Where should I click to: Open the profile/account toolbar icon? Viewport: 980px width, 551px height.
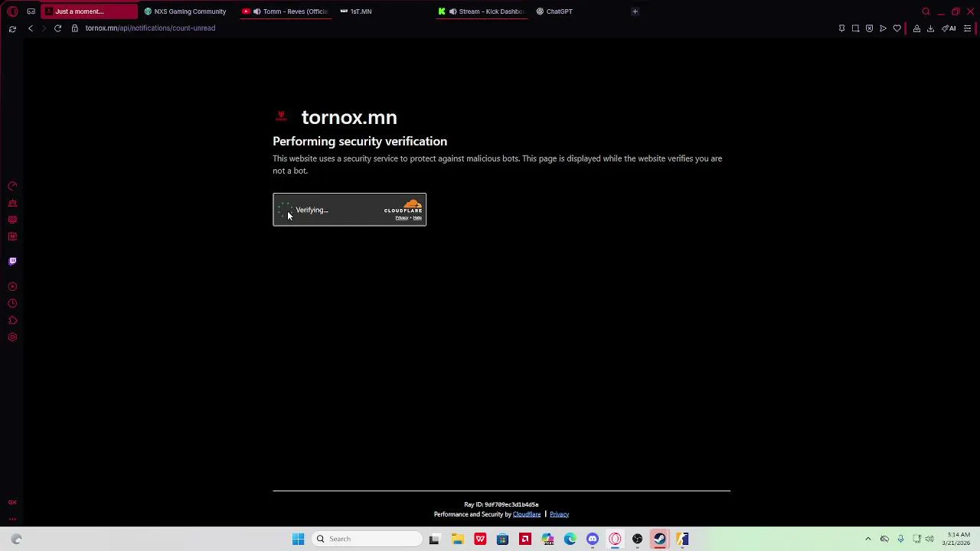[x=916, y=28]
